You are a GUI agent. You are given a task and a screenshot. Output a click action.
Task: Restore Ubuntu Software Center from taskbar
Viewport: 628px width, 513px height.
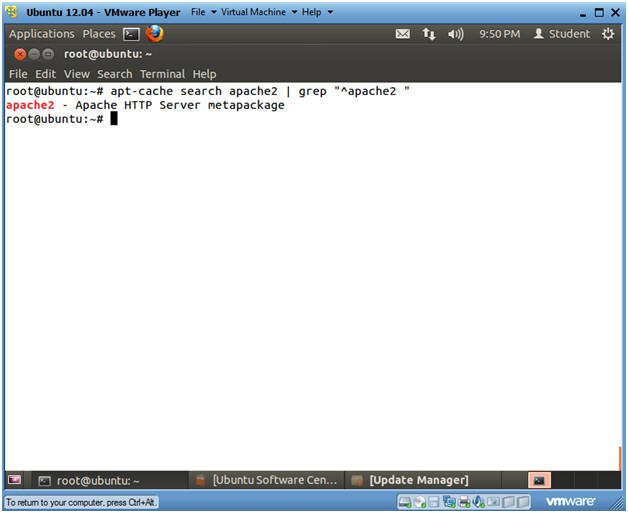(x=267, y=481)
